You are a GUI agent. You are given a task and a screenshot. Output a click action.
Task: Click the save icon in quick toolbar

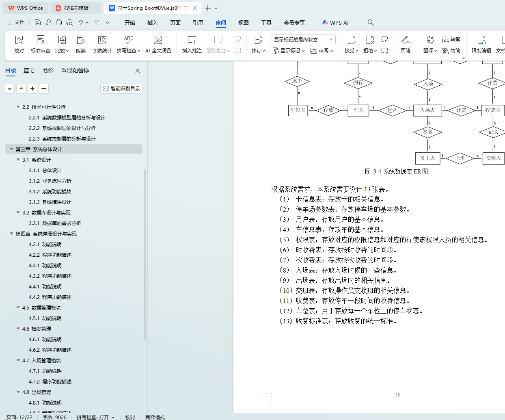(x=38, y=22)
